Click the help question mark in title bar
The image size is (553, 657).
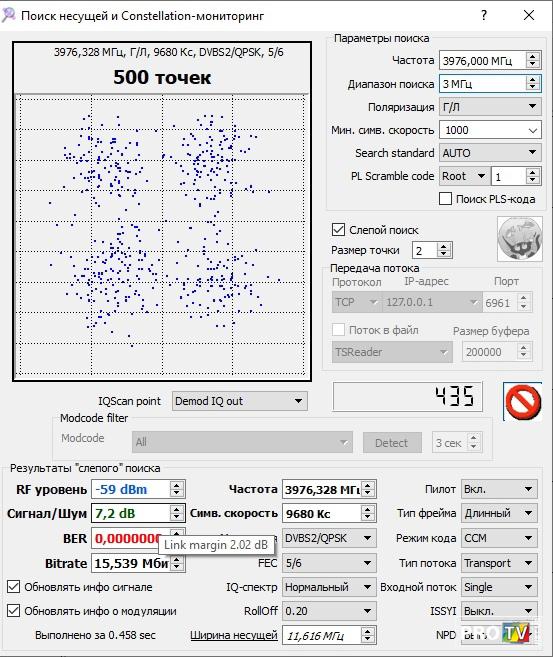click(x=484, y=16)
